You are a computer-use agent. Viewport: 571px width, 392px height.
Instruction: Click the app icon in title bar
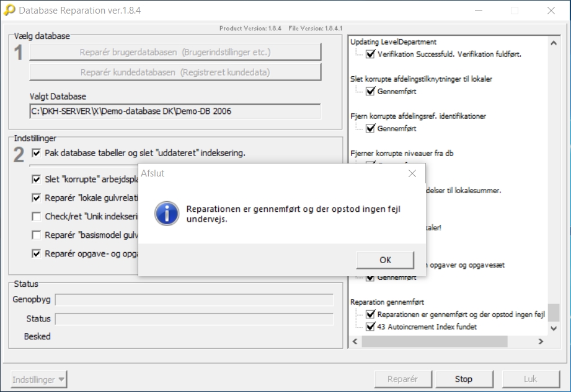point(9,11)
